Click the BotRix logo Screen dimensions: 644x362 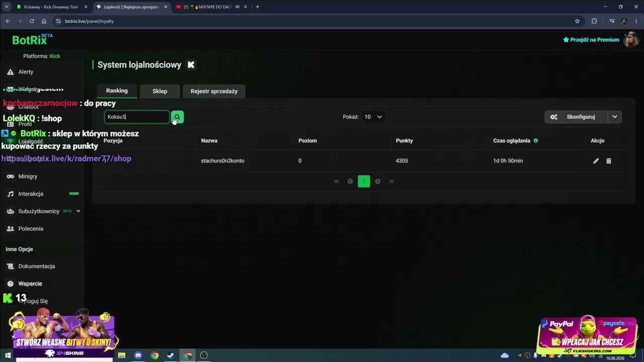(x=32, y=40)
